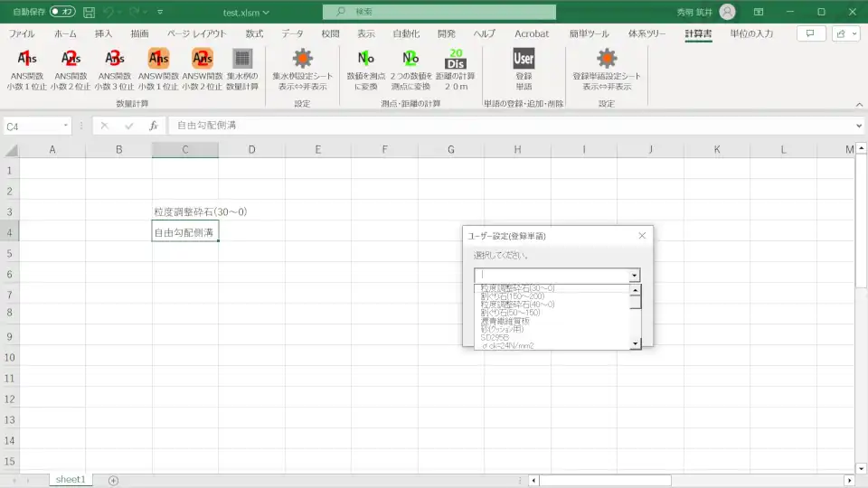The image size is (868, 488).
Task: Run the 距離の計算 20m tool
Action: 457,60
